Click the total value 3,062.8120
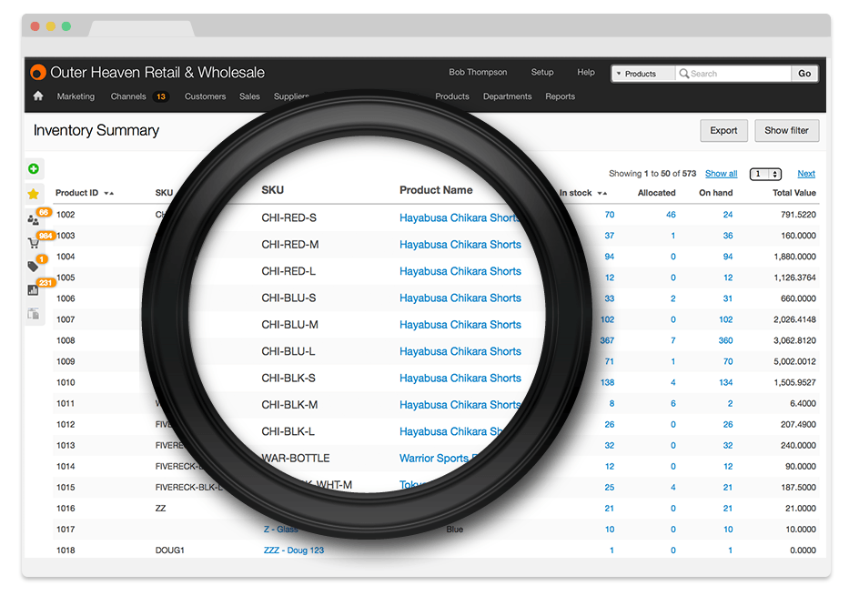This screenshot has height=616, width=849. [794, 340]
